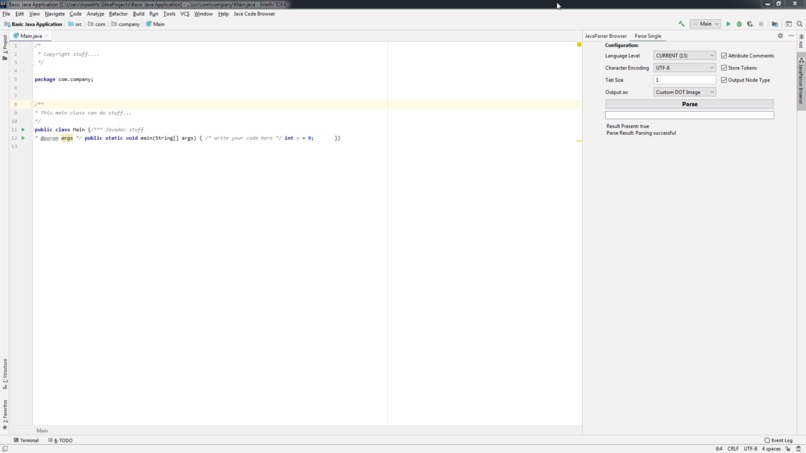
Task: Toggle tool window bars icon bottom-left corner
Action: coord(5,449)
